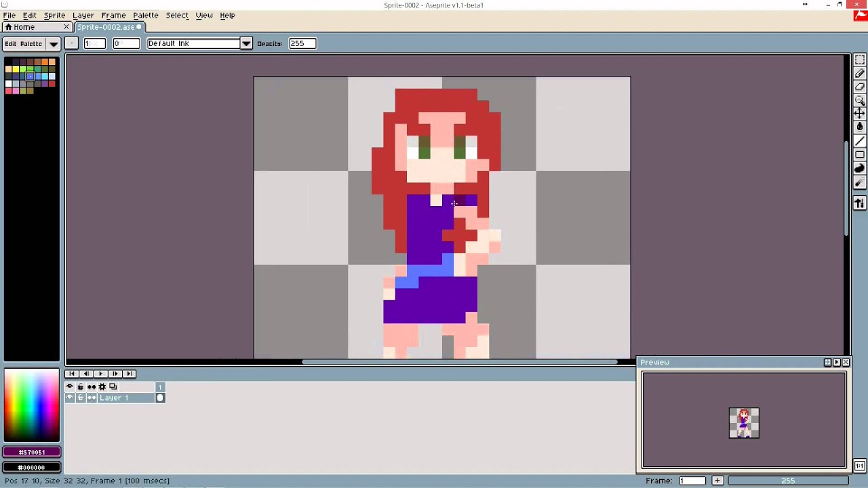Go to the previous frame

pos(86,373)
